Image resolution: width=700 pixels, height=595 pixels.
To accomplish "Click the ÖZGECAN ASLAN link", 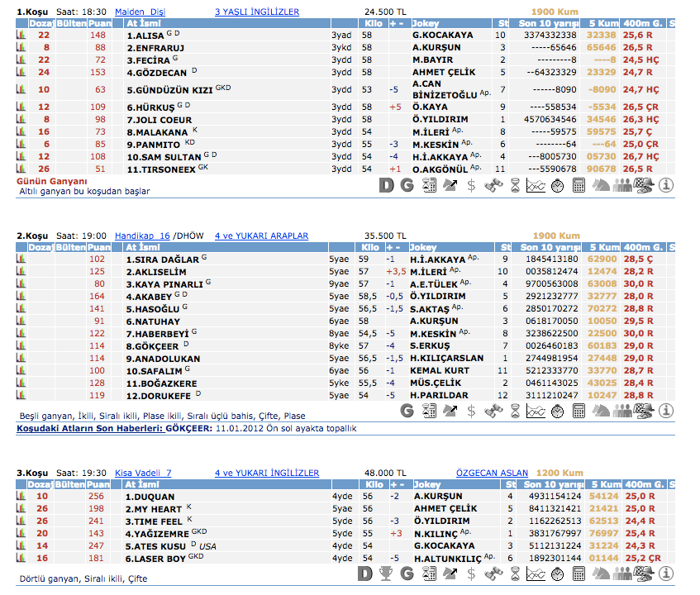I will (492, 473).
